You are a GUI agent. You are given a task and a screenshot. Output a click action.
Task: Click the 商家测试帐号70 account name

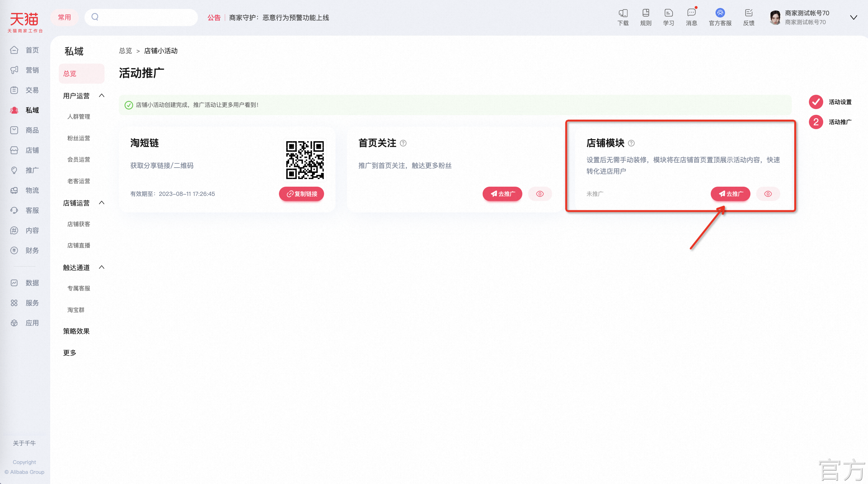807,13
